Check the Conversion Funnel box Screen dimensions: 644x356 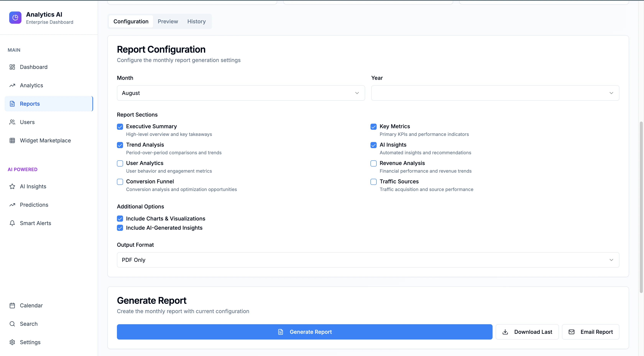120,182
